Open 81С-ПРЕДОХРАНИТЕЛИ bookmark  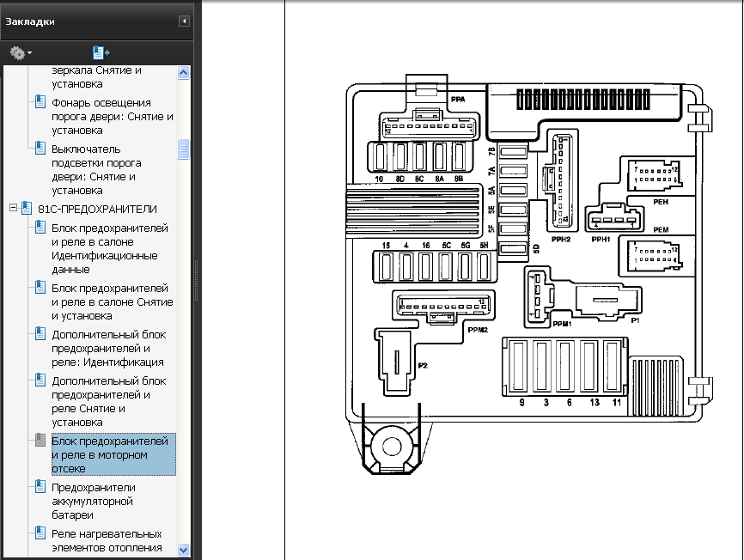coord(97,209)
